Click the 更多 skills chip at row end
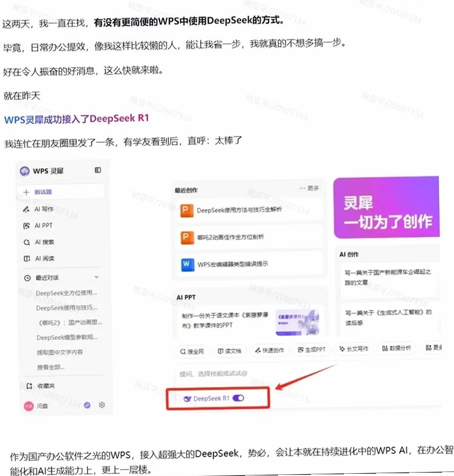Viewport: 454px width, 476px height. tap(433, 347)
